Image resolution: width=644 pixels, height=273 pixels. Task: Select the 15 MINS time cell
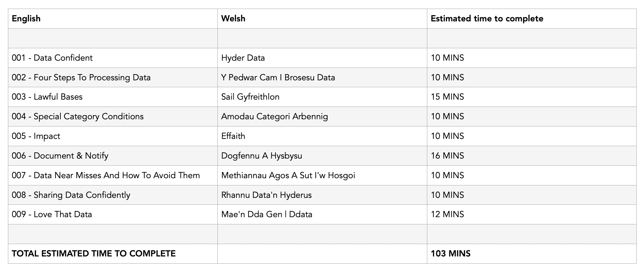(x=532, y=97)
